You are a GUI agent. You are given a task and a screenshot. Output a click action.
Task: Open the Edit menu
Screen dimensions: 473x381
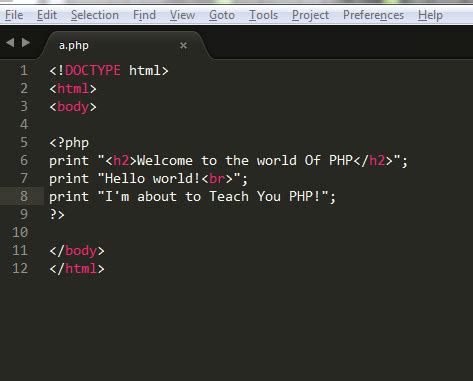[x=47, y=15]
